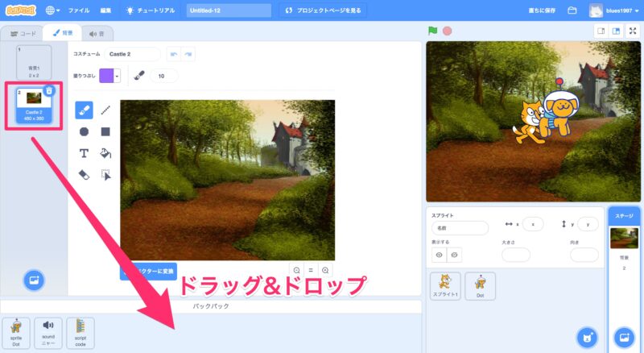Expand the fill color dropdown
This screenshot has width=644, height=353.
pyautogui.click(x=117, y=75)
